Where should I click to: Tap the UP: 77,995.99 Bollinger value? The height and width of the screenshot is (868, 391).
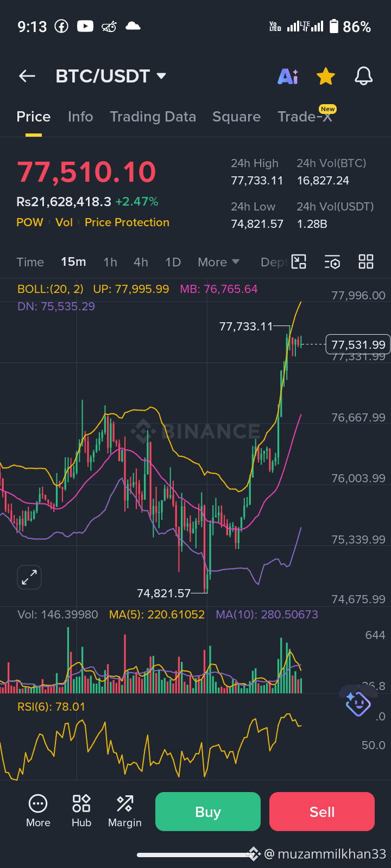pyautogui.click(x=131, y=289)
